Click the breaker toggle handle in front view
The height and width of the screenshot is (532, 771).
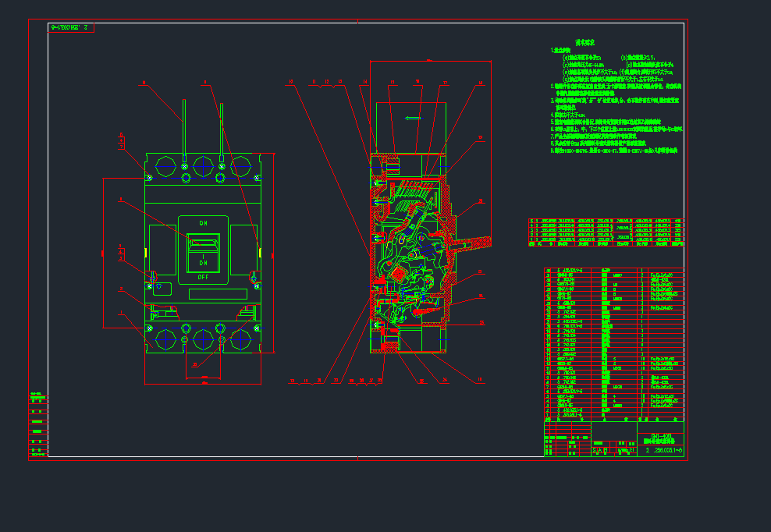pyautogui.click(x=203, y=243)
